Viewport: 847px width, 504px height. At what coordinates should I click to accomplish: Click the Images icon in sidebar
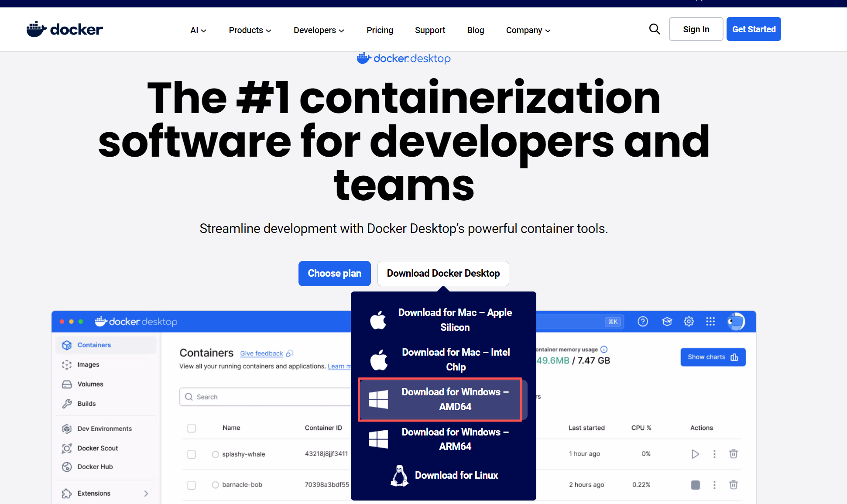(x=67, y=365)
